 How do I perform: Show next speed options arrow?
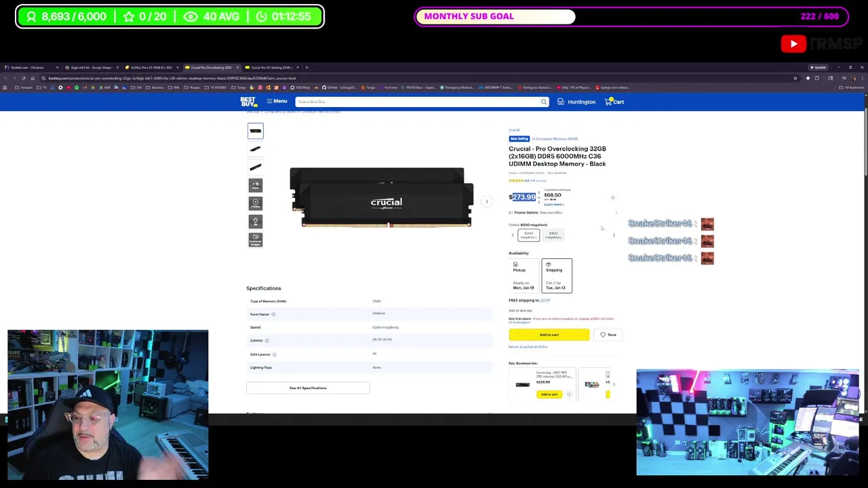614,235
